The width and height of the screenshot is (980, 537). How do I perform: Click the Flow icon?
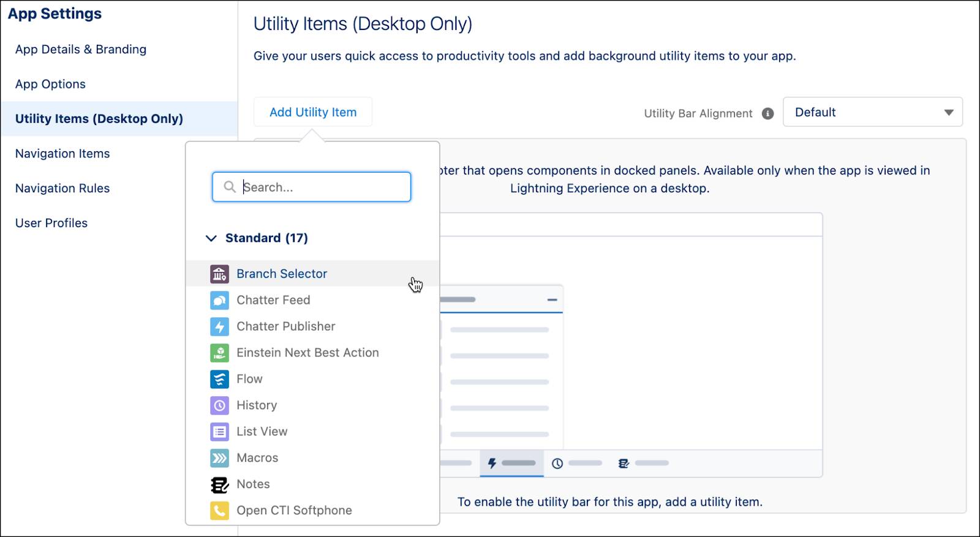coord(219,379)
